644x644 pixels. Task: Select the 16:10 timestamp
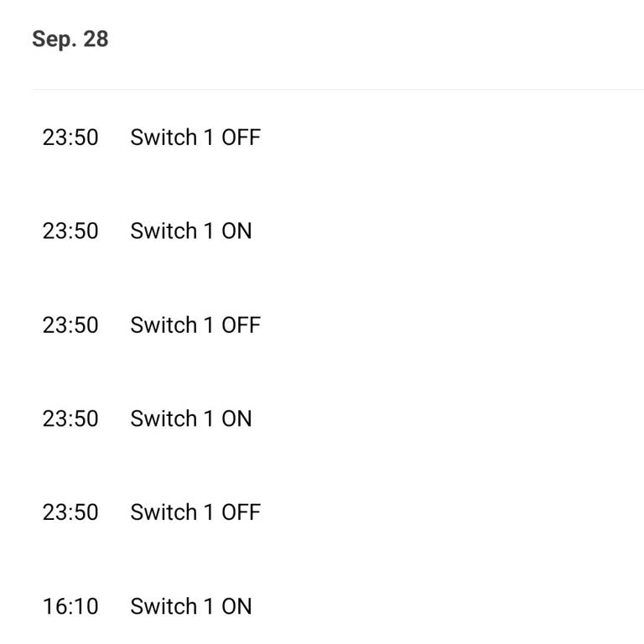tap(70, 606)
